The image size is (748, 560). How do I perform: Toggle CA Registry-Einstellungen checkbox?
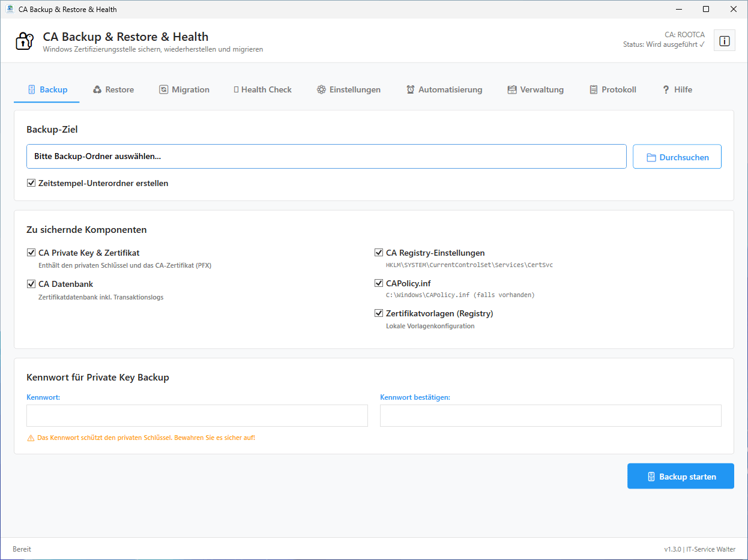[379, 253]
